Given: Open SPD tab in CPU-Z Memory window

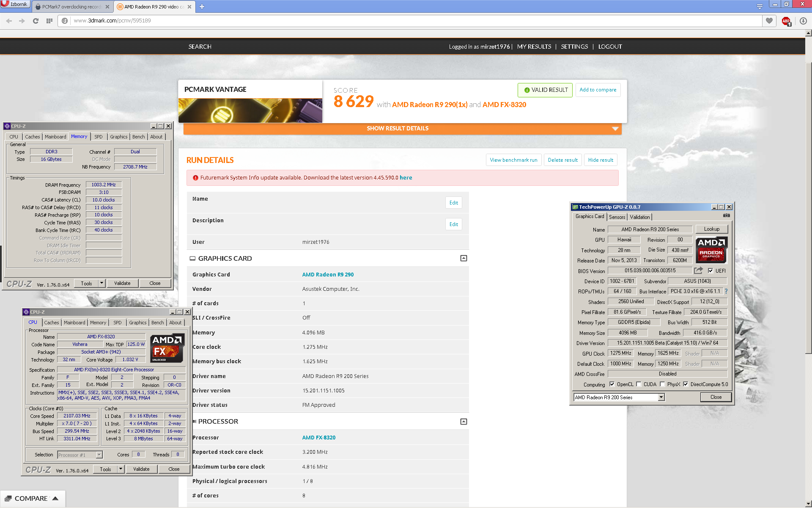Looking at the screenshot, I should [x=99, y=137].
